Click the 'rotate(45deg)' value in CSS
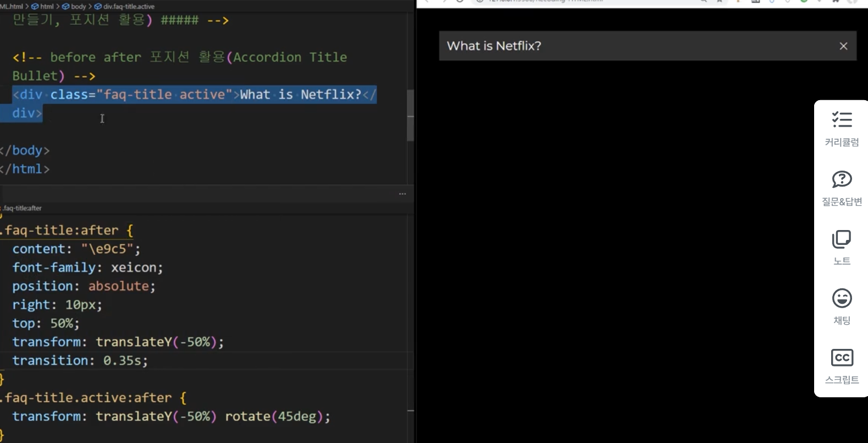Image resolution: width=868 pixels, height=443 pixels. point(274,417)
